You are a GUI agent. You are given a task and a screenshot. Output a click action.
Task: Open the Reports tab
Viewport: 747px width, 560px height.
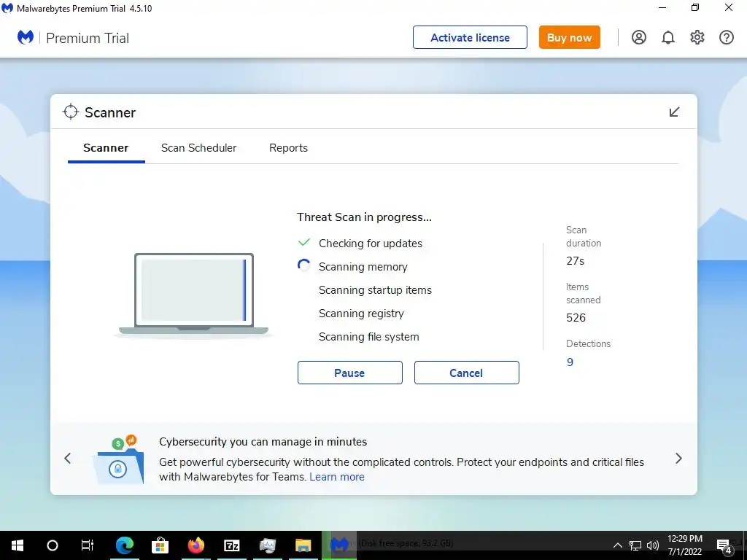(288, 147)
